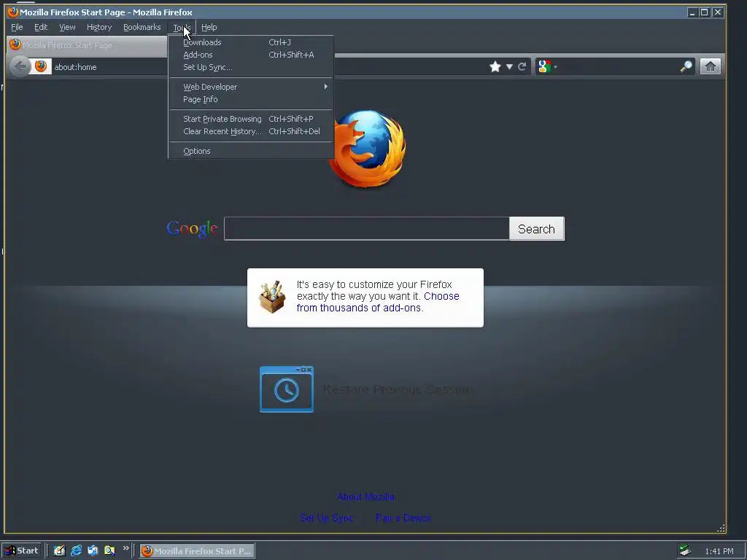Click the Restore Previous Session clock icon

(286, 389)
